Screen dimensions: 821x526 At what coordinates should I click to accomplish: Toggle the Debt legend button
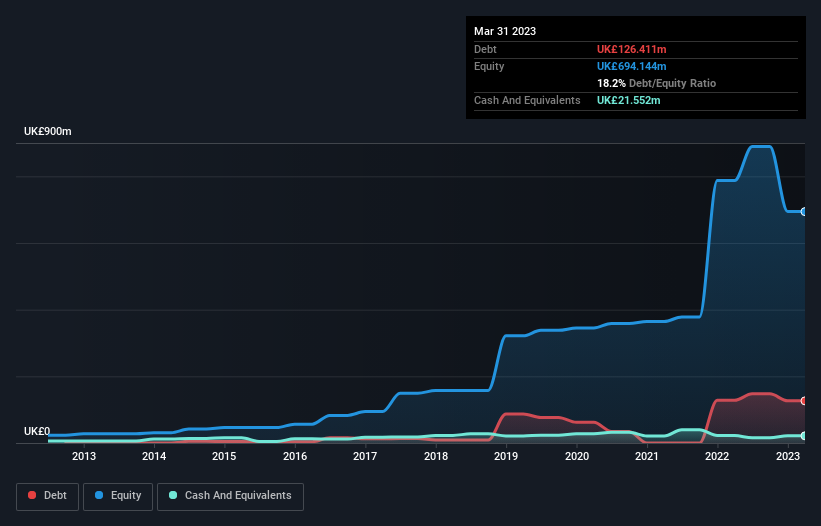click(x=48, y=496)
